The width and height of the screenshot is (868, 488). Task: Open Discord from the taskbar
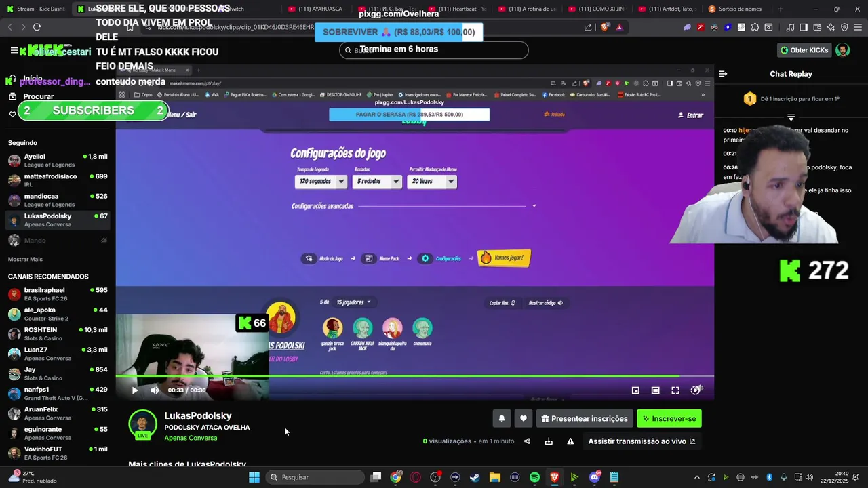pyautogui.click(x=595, y=477)
